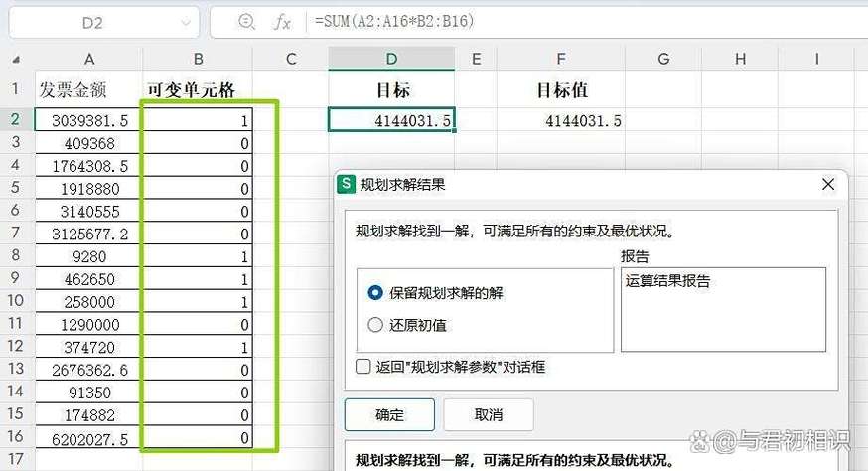Viewport: 868px width, 471px height.
Task: Select row 17 header
Action: pyautogui.click(x=16, y=459)
